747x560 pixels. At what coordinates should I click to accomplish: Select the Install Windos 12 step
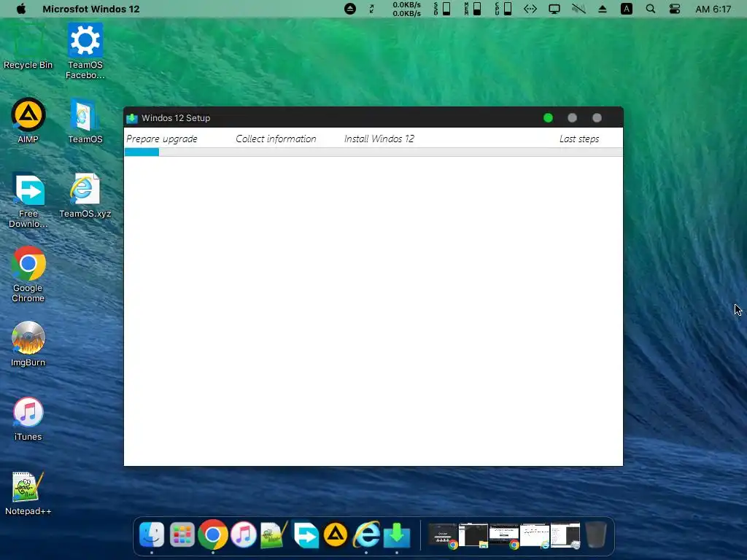(379, 139)
